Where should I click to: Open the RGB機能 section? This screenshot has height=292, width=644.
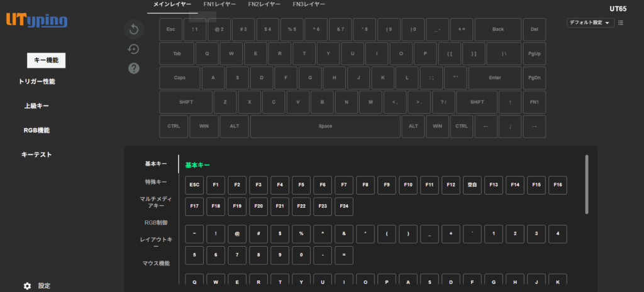tap(36, 131)
